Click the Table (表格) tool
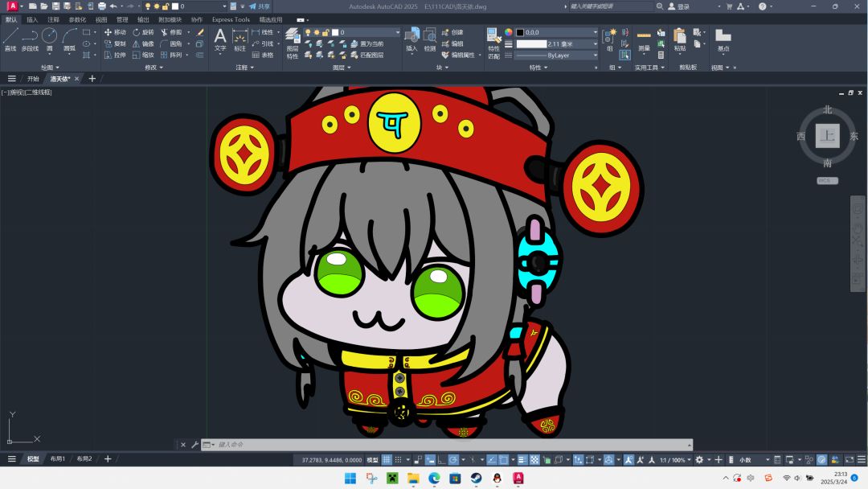Viewport: 868px width, 489px height. (x=263, y=55)
